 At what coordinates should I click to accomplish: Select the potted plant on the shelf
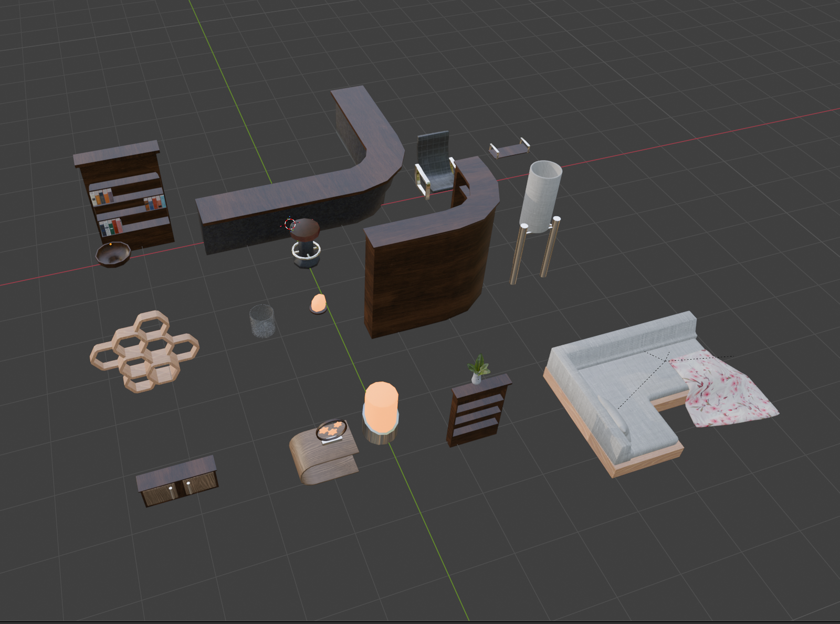tap(479, 367)
